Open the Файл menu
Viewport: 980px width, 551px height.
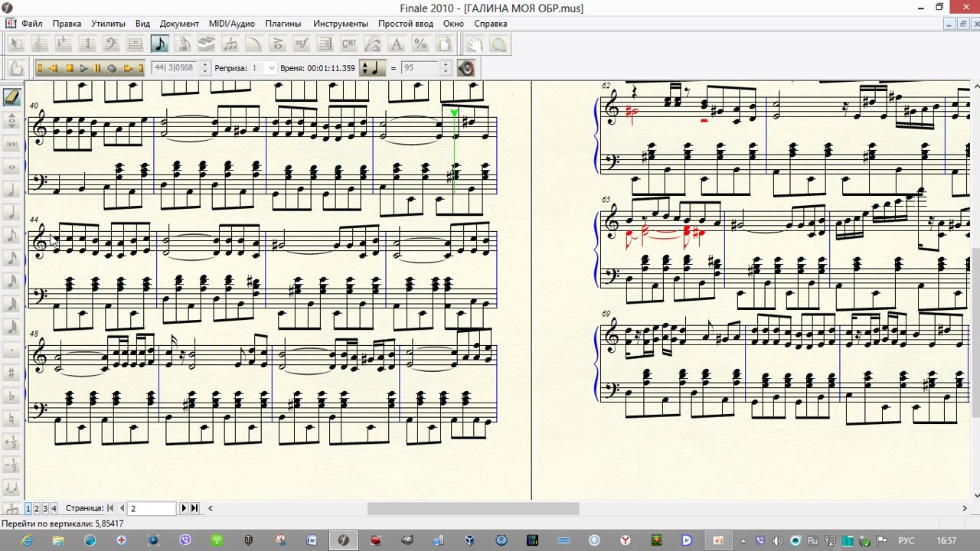click(x=32, y=24)
